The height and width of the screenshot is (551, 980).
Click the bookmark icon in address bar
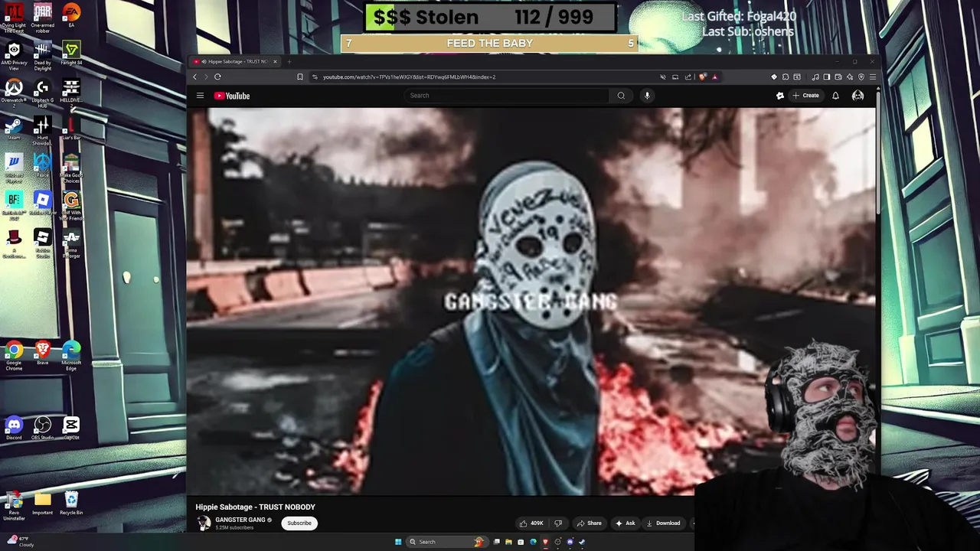point(300,77)
